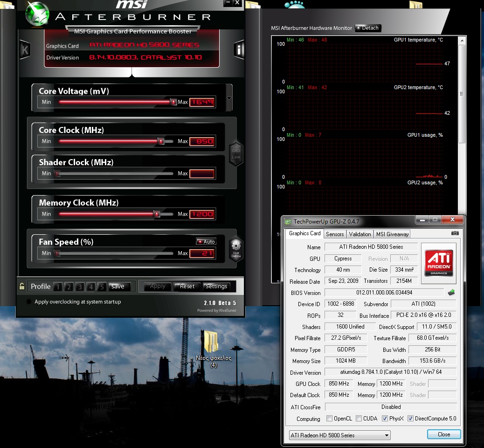
Task: Click the Bandwidth 153.6 GB/s field
Action: point(432,361)
